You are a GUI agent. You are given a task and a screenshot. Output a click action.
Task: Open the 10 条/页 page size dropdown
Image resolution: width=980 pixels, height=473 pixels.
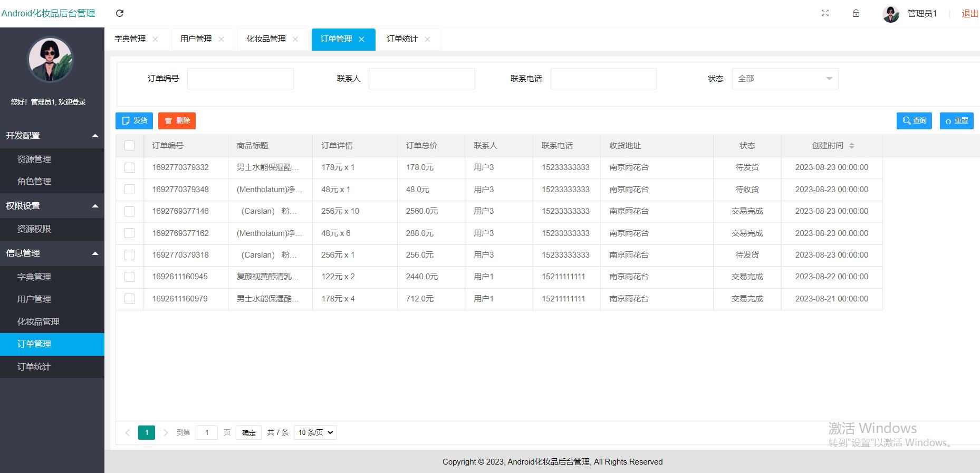[315, 433]
